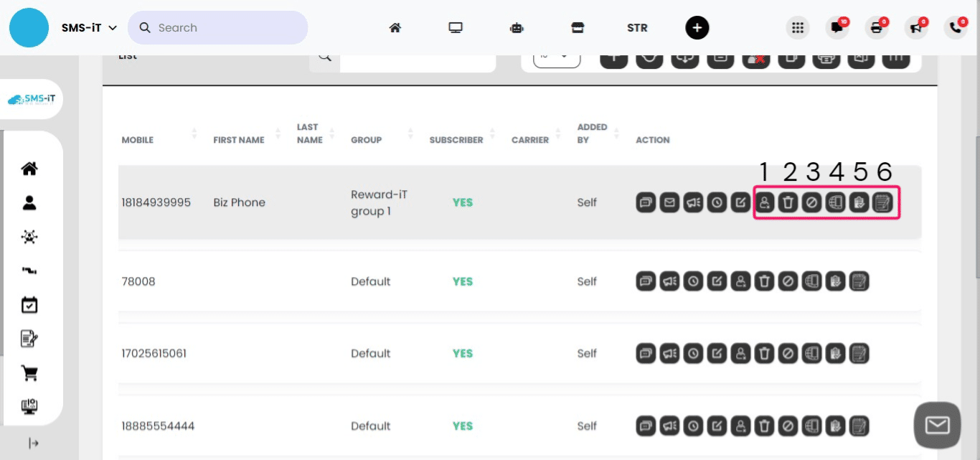Click the user icon in the Biz Phone row
Image resolution: width=980 pixels, height=460 pixels.
[765, 203]
